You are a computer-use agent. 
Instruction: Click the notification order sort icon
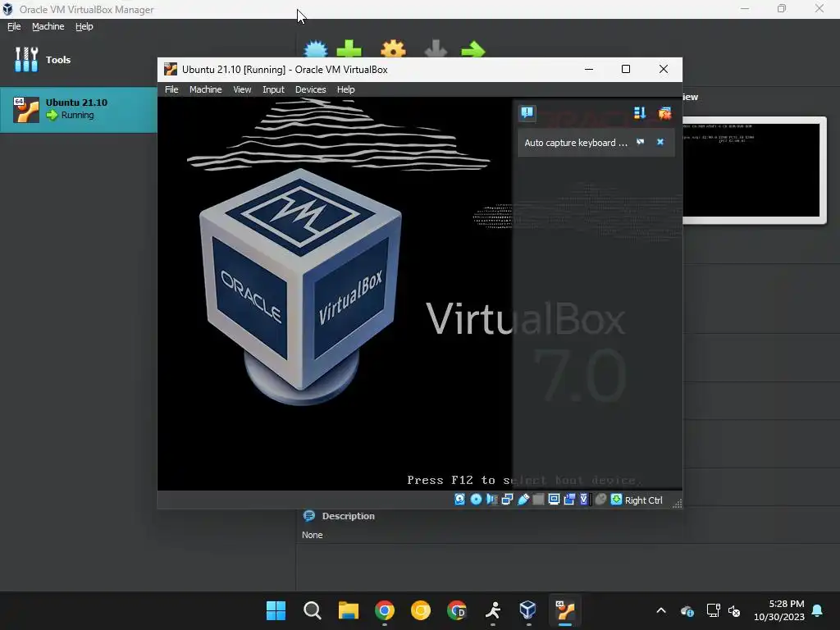640,112
